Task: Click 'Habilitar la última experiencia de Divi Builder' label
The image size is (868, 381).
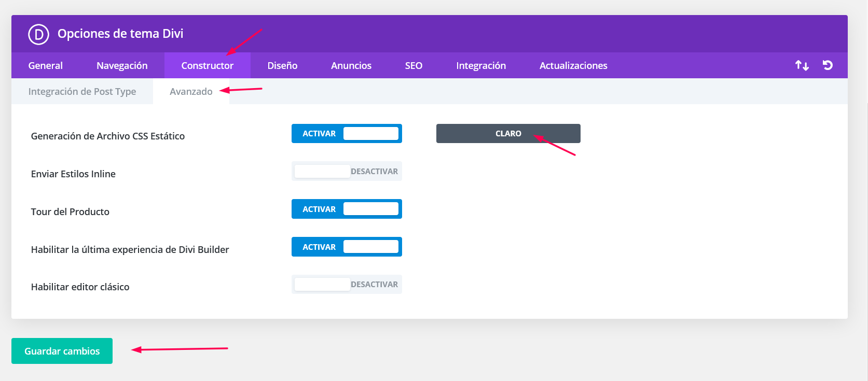Action: pyautogui.click(x=130, y=249)
